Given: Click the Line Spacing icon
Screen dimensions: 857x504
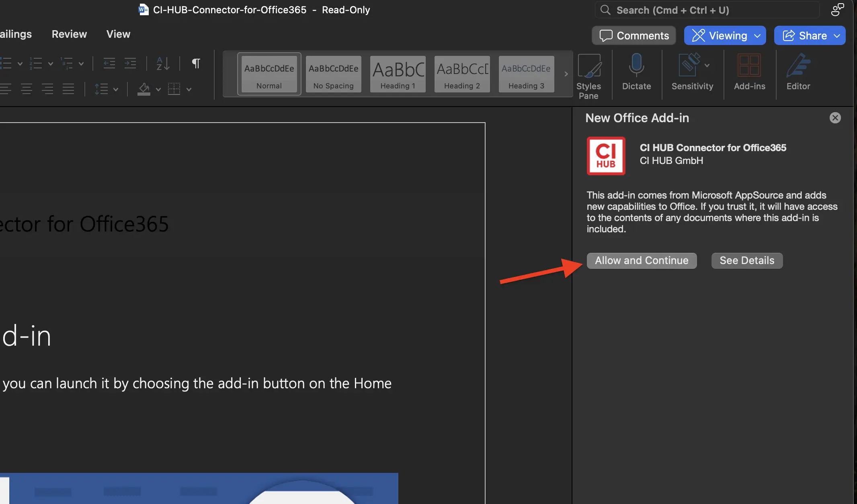Looking at the screenshot, I should [101, 89].
